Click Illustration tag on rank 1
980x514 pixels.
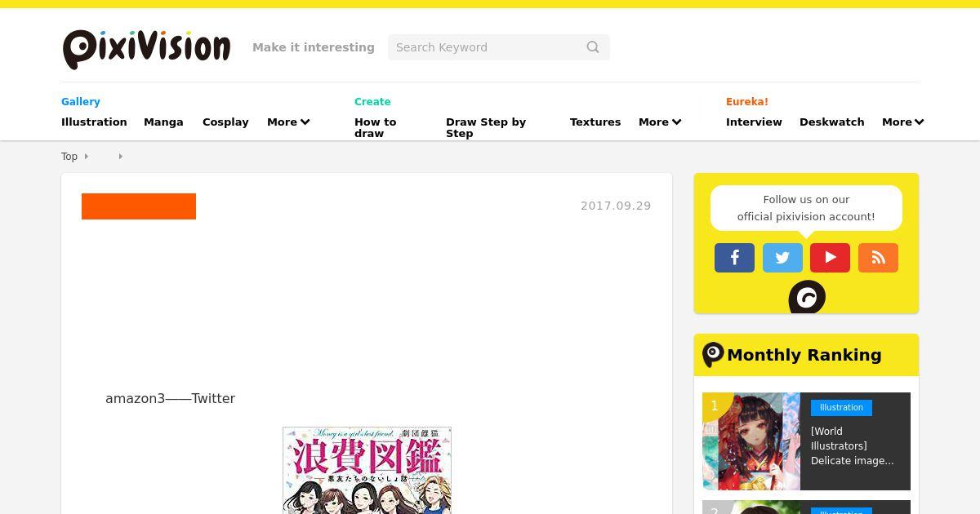[x=841, y=408]
